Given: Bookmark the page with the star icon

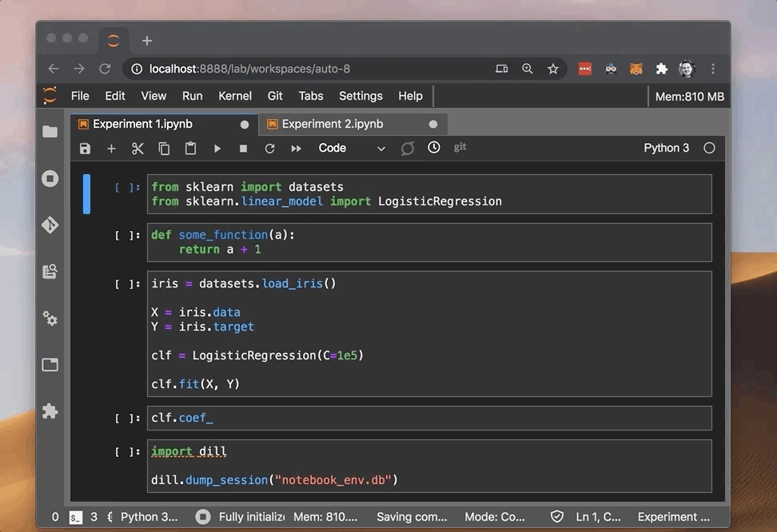Looking at the screenshot, I should (x=552, y=69).
